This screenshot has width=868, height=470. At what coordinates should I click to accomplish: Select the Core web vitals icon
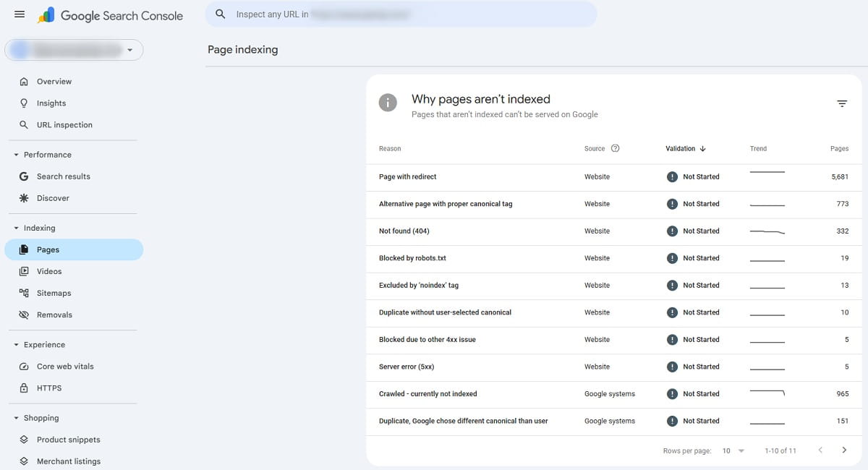click(x=24, y=366)
